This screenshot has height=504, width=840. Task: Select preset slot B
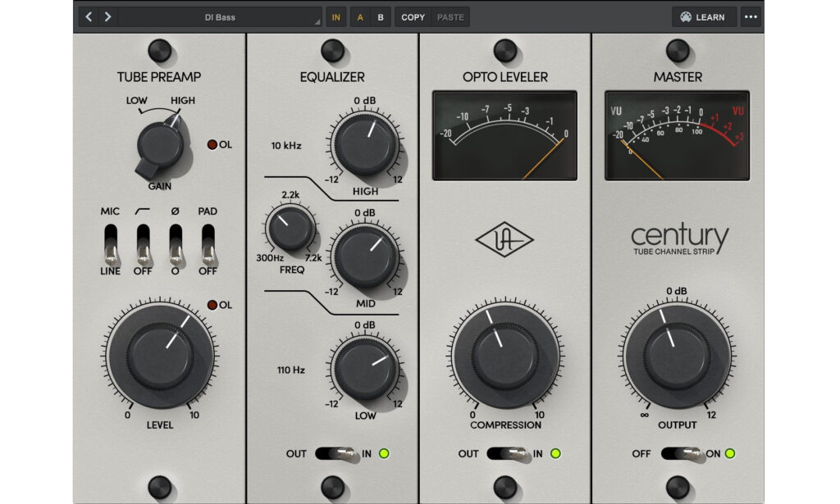(x=380, y=16)
